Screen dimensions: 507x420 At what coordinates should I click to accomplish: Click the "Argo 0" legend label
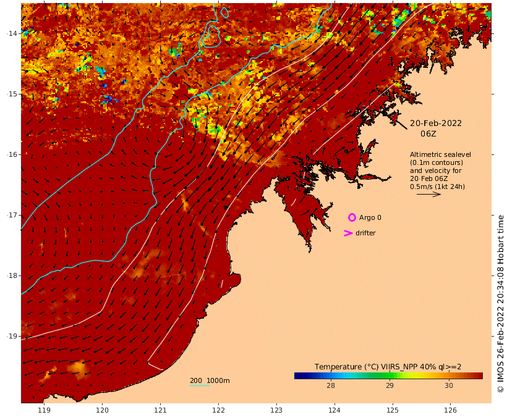(370, 218)
